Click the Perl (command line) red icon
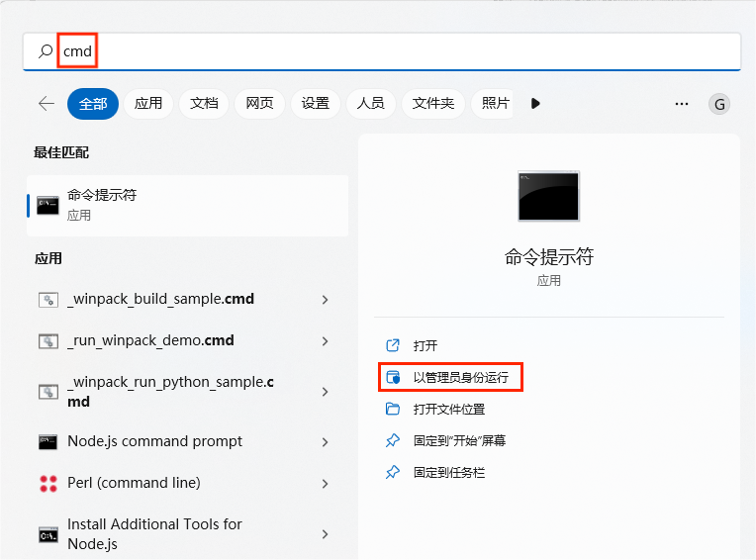 [47, 483]
